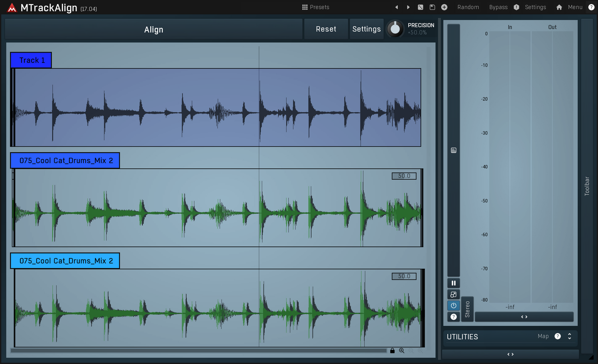Viewport: 598px width, 364px height.
Task: Click the save preset floppy icon
Action: [432, 7]
